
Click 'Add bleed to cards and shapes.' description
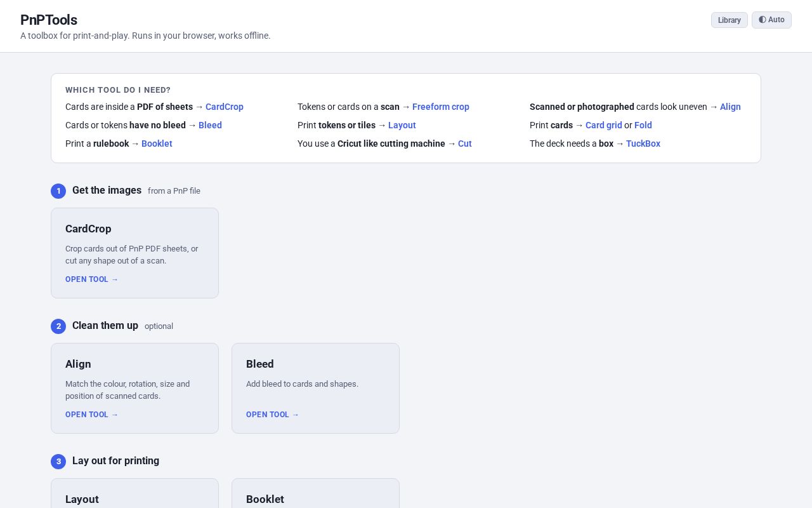pos(302,384)
